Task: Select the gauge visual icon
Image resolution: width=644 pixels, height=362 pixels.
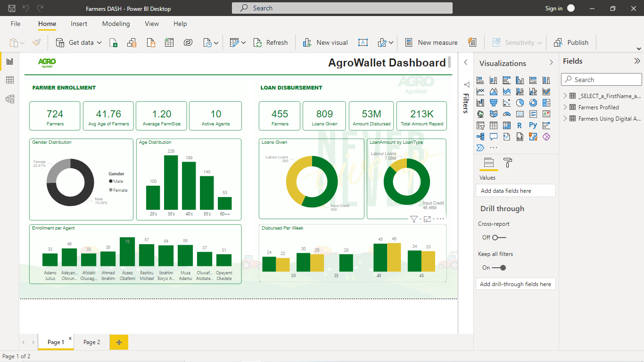Action: [506, 114]
